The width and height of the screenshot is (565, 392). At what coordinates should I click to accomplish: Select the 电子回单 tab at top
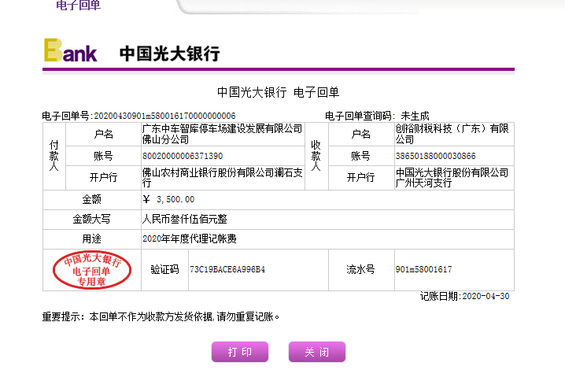(x=78, y=5)
